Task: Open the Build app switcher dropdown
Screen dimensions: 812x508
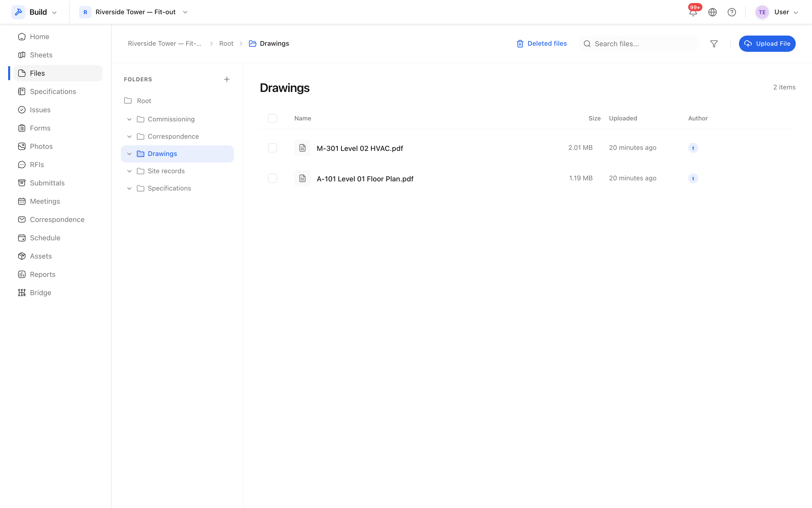Action: coord(34,12)
